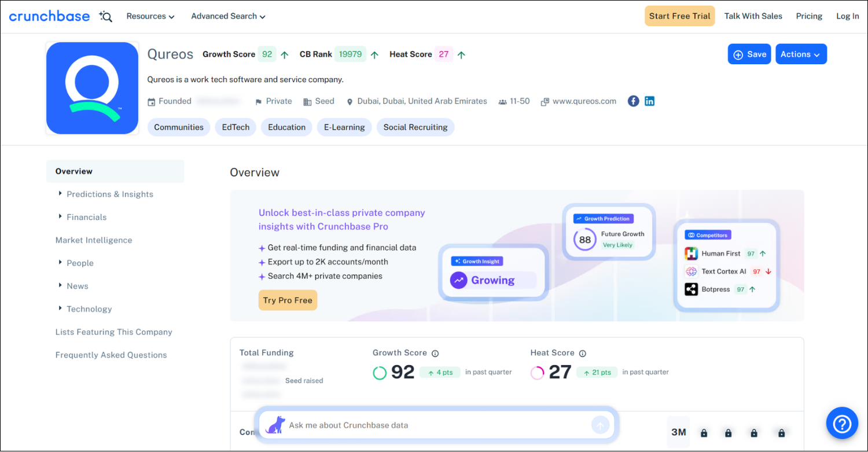Viewport: 868px width, 452px height.
Task: Save the Qureos company profile
Action: 749,54
